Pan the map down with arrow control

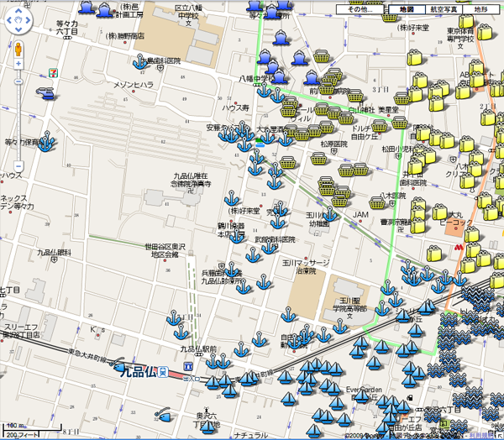tap(18, 30)
